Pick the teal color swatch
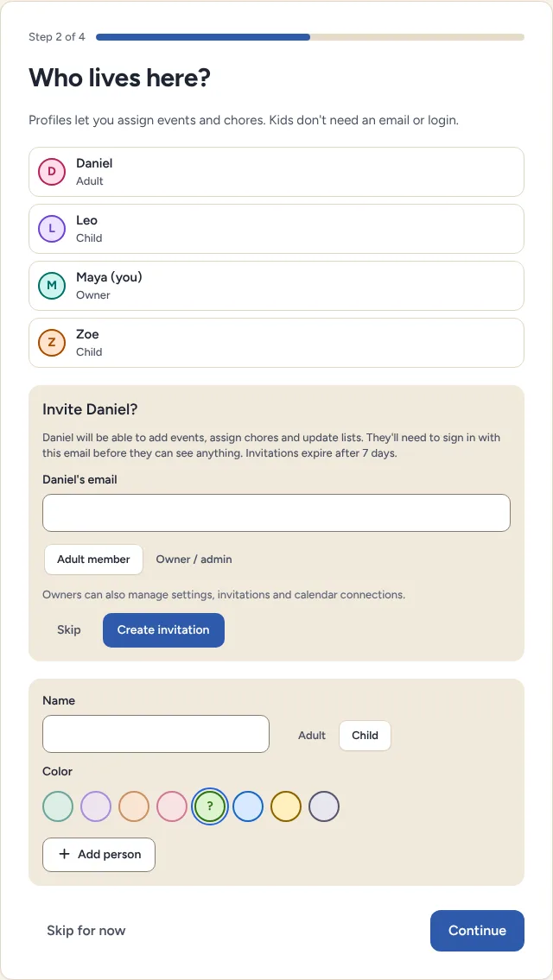Screen dimensions: 553x980 pos(58,806)
